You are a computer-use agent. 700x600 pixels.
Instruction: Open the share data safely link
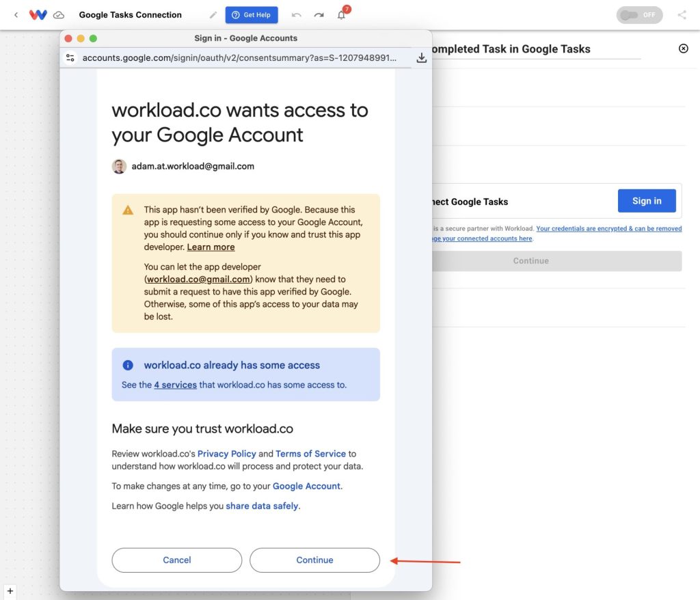(262, 506)
